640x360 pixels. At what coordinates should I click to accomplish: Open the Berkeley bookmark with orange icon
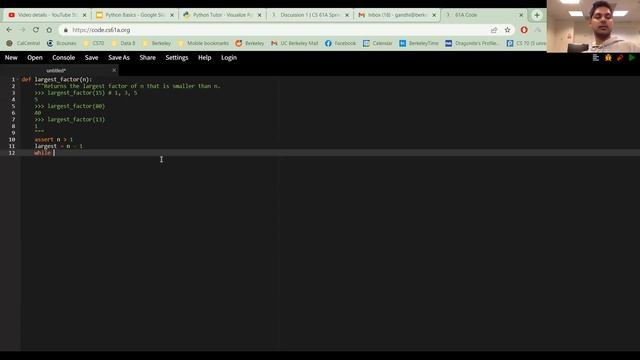pos(250,43)
